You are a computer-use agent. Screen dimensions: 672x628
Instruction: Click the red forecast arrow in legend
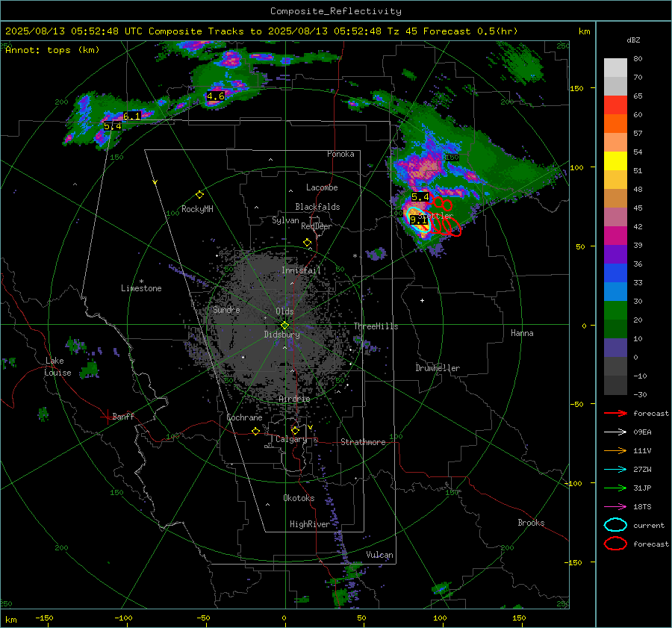click(615, 413)
